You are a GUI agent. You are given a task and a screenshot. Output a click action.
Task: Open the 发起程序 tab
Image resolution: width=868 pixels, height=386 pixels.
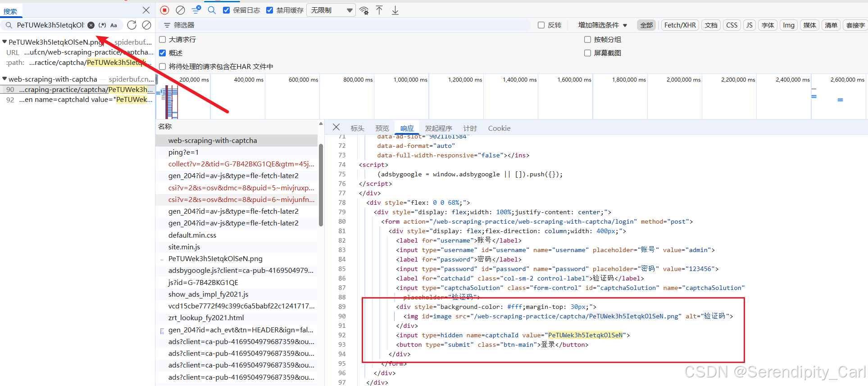[x=438, y=128]
